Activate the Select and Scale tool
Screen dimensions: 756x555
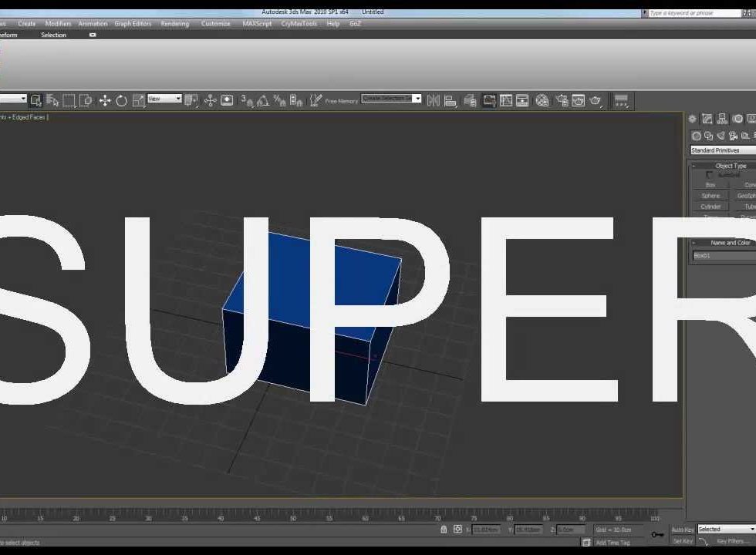tap(138, 101)
